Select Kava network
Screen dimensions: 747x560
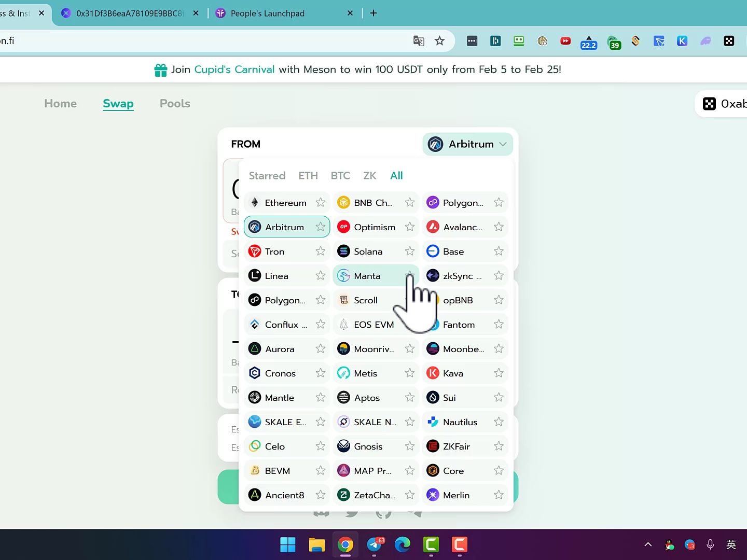465,373
